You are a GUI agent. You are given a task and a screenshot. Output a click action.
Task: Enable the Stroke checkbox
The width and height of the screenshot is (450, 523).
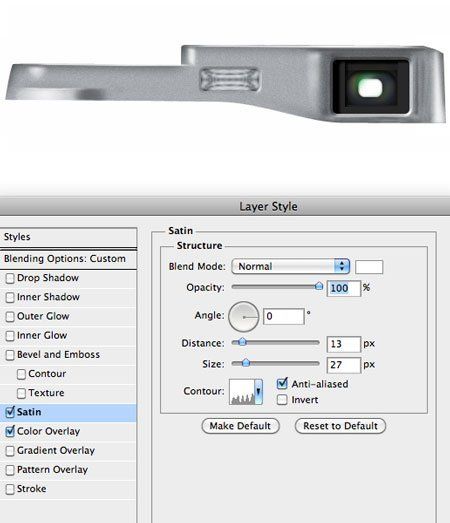pyautogui.click(x=10, y=489)
